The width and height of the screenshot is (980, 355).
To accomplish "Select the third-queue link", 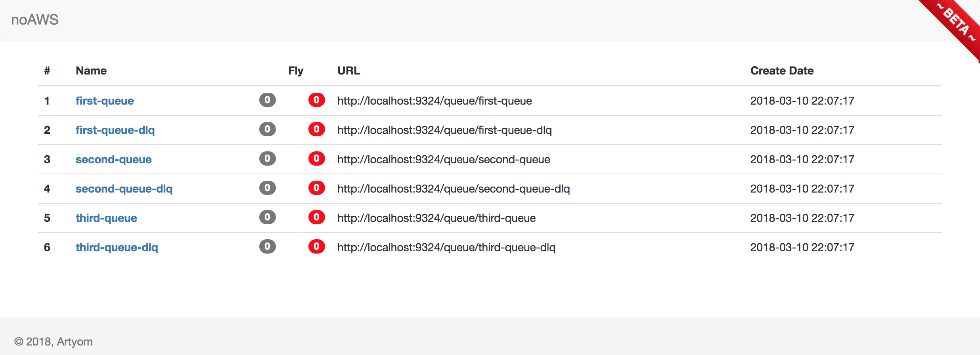I will 106,218.
